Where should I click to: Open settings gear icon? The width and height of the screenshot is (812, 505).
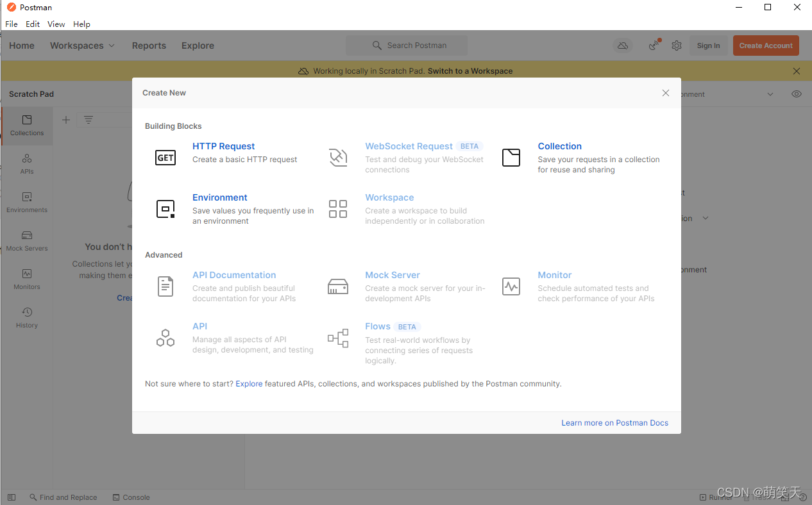click(x=677, y=46)
